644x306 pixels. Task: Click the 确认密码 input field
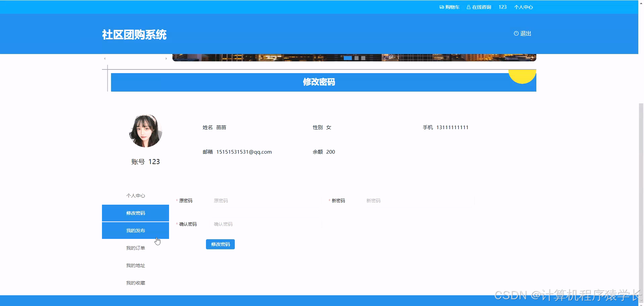[265, 224]
